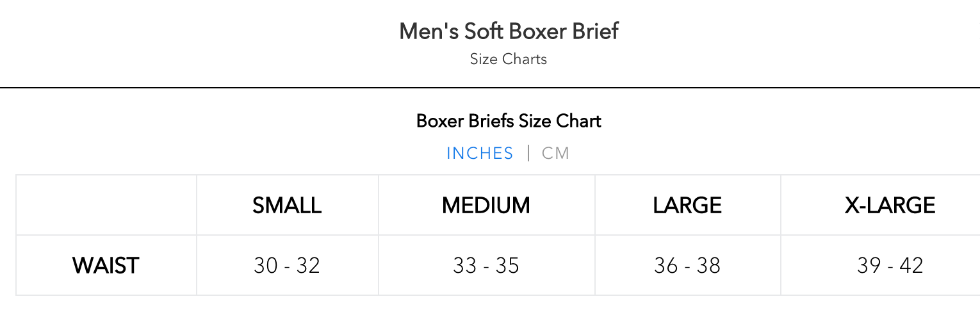Screen dimensions: 980x333
Task: Click the LARGE column header
Action: (x=687, y=206)
